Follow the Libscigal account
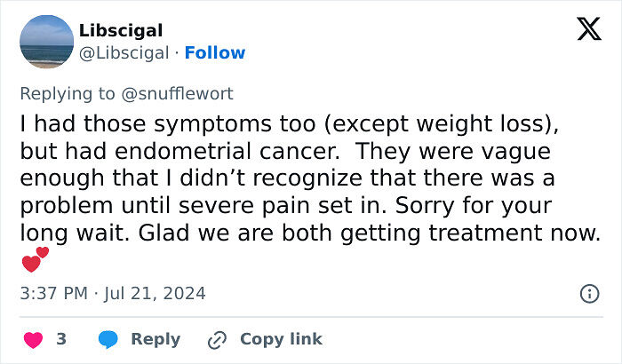 click(x=216, y=52)
